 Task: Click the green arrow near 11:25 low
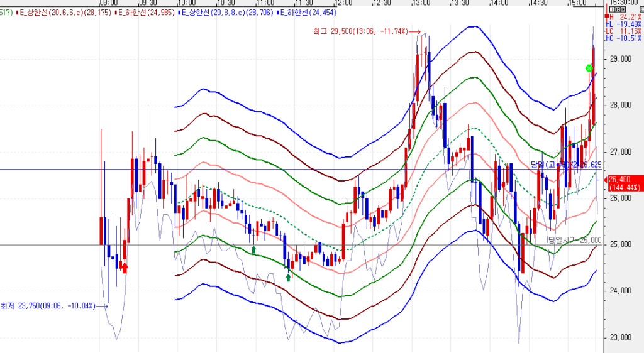(289, 277)
